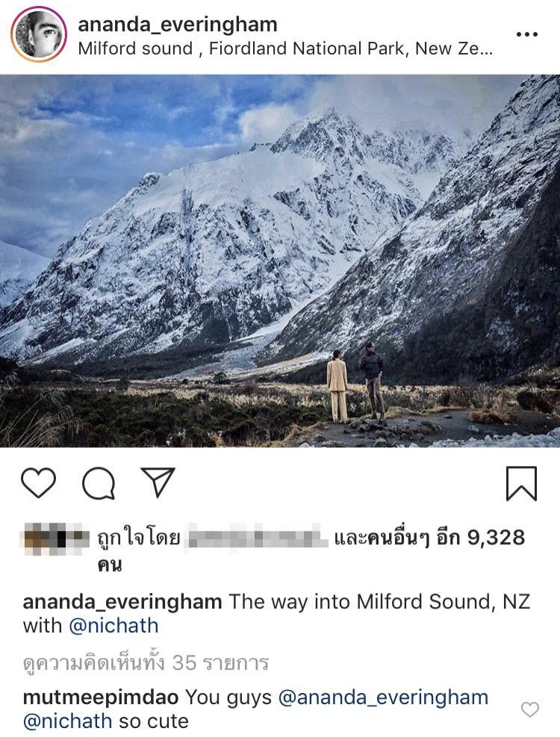Share the post with the paper plane icon
The image size is (560, 737).
point(158,482)
